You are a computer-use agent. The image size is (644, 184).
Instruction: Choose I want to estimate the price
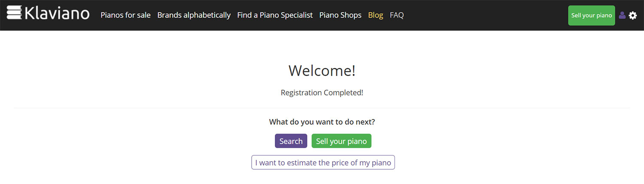click(x=323, y=163)
